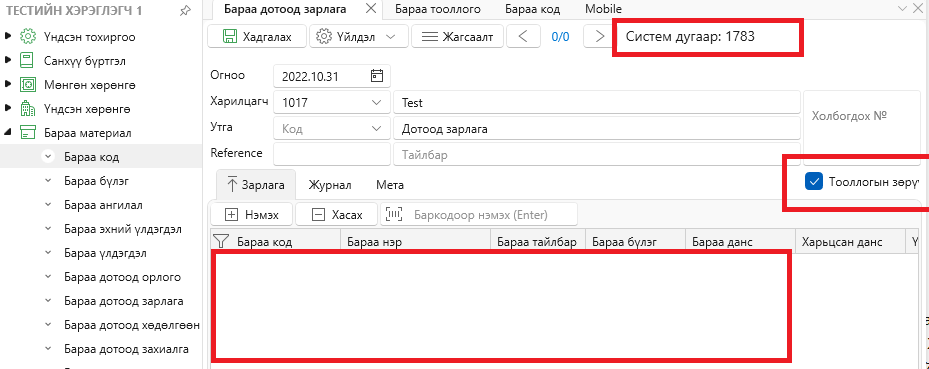The image size is (929, 369).
Task: Click the table filter funnel icon
Action: 221,241
